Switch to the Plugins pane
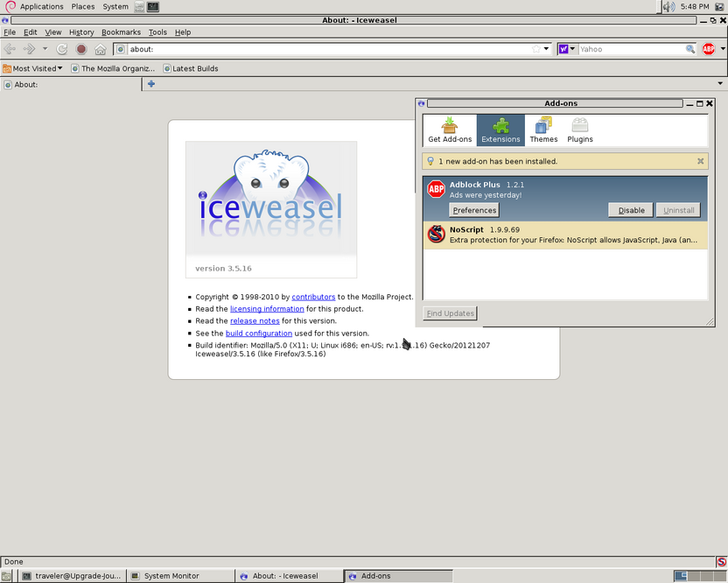This screenshot has height=583, width=728. coord(580,130)
